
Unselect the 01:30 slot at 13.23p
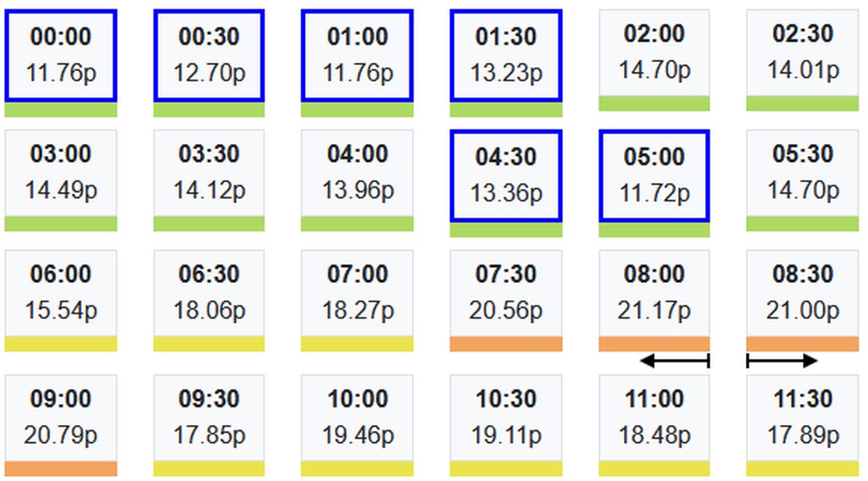[x=505, y=56]
